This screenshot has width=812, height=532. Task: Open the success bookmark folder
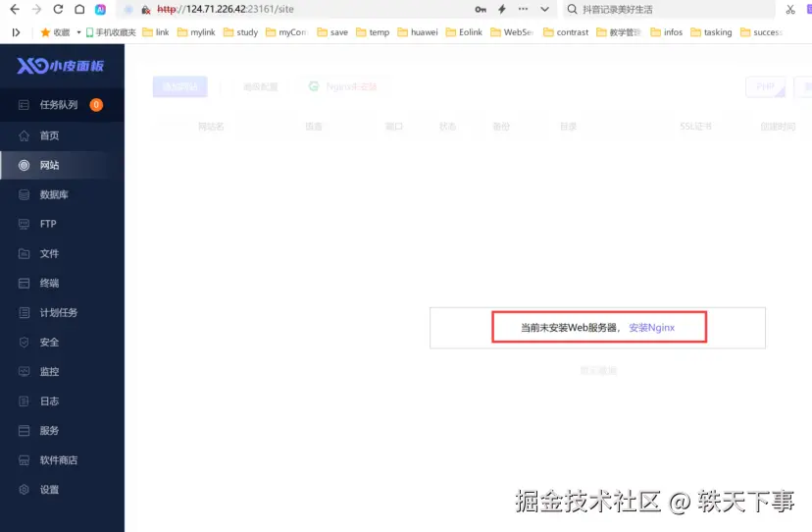click(761, 32)
